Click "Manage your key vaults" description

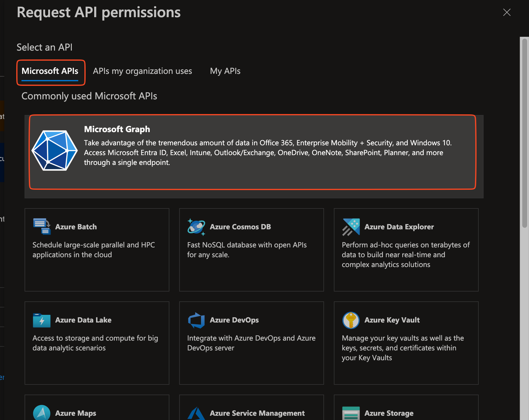[x=403, y=348]
